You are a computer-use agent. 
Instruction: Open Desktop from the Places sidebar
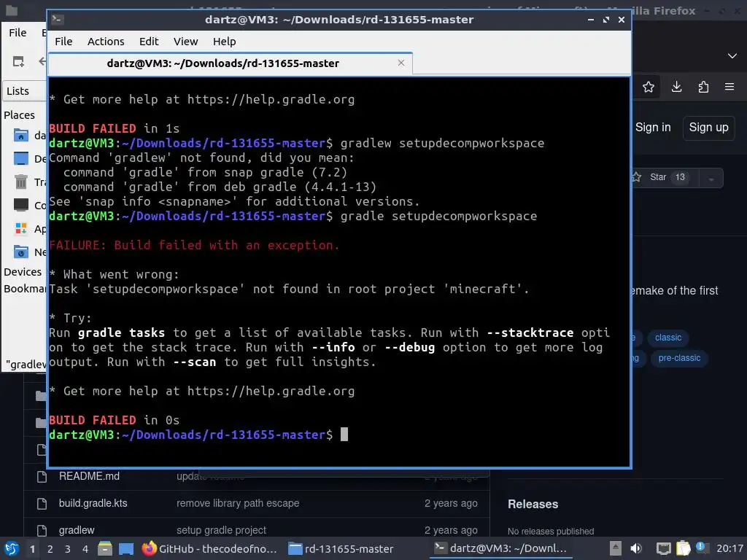pyautogui.click(x=28, y=158)
